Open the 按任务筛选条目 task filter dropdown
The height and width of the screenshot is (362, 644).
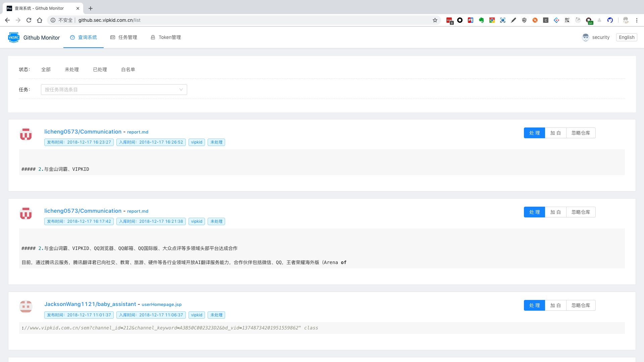pos(114,90)
